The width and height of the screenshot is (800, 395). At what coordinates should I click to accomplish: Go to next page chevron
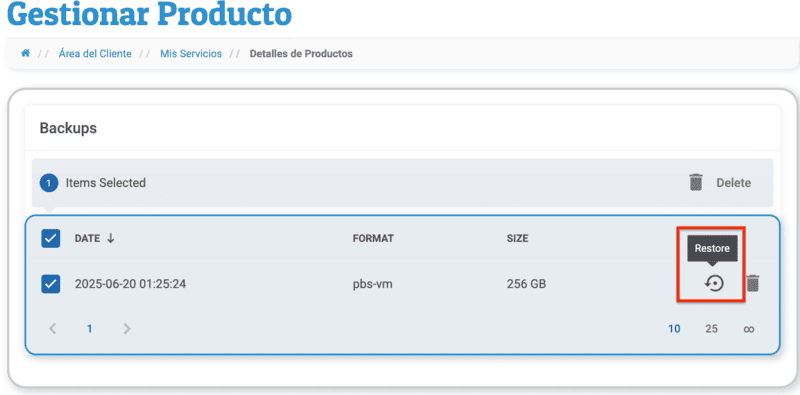point(127,329)
